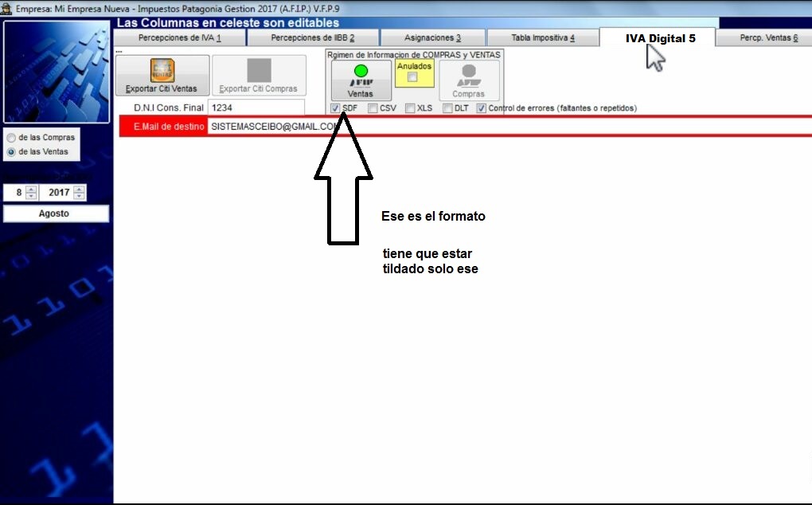The height and width of the screenshot is (505, 812).
Task: Decrease the year 2017 with down arrow
Action: (79, 196)
